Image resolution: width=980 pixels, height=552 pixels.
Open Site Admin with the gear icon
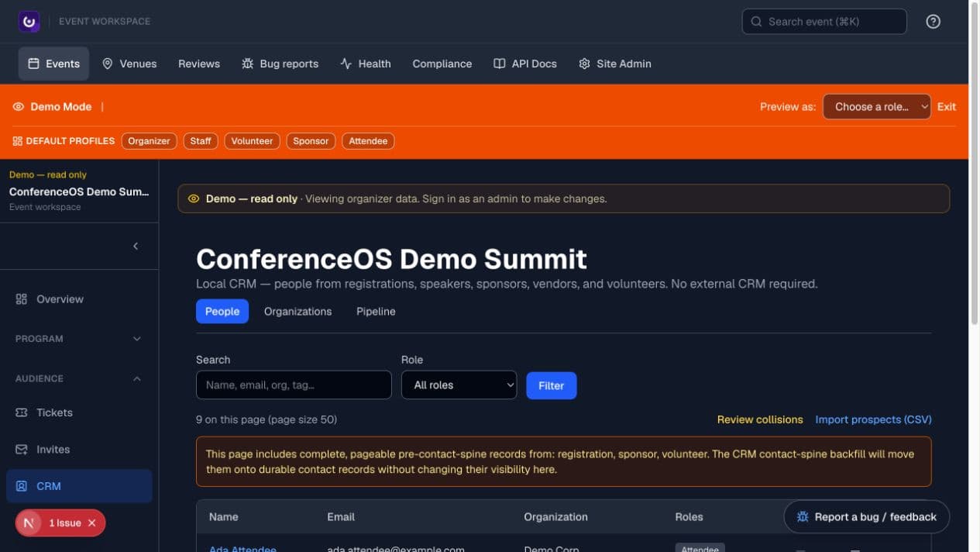(x=614, y=64)
